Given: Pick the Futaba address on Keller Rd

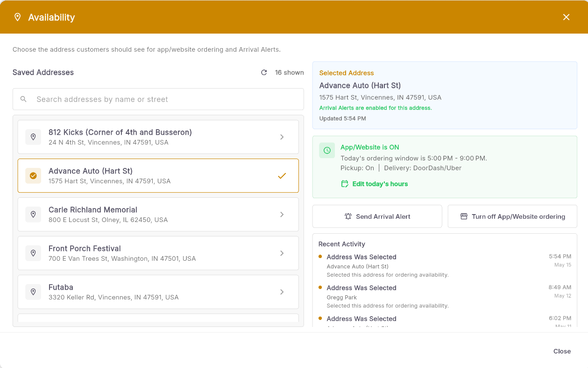Looking at the screenshot, I should coord(158,292).
